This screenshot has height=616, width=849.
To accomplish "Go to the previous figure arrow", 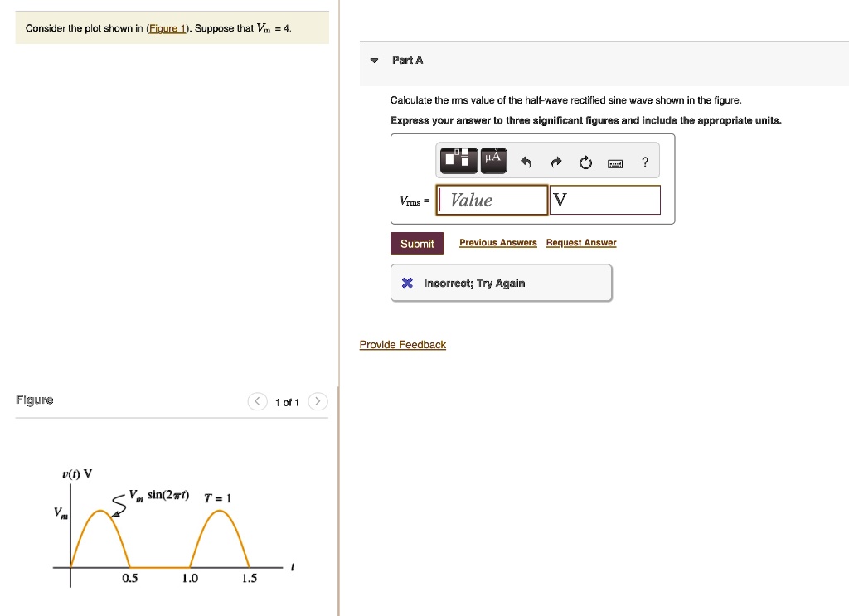I will 257,401.
